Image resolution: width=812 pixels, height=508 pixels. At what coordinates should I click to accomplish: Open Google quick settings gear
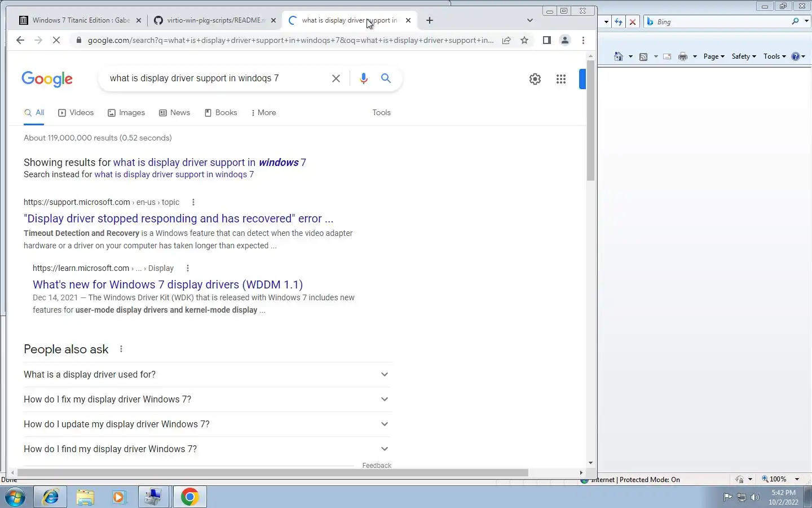[x=535, y=79]
